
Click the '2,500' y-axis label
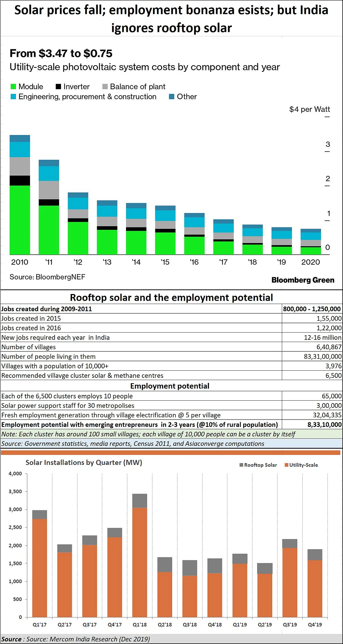pos(15,527)
